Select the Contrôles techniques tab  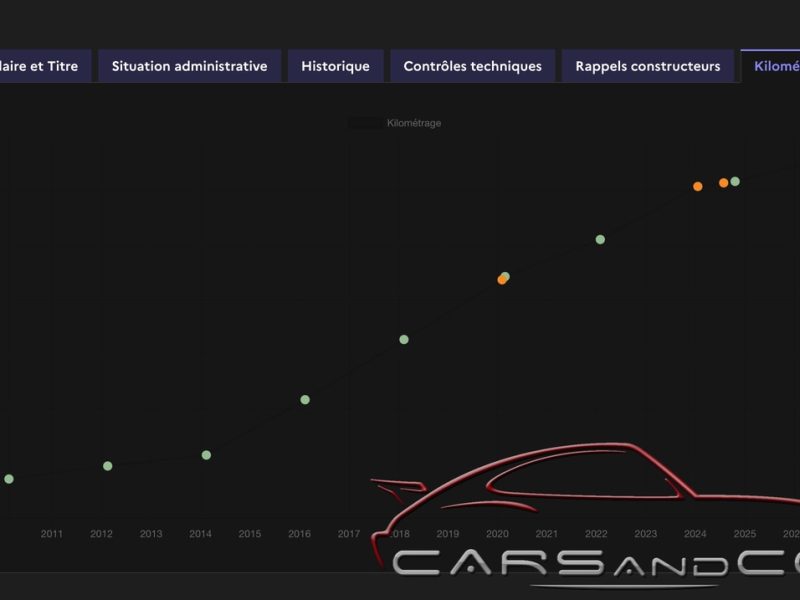(x=472, y=66)
